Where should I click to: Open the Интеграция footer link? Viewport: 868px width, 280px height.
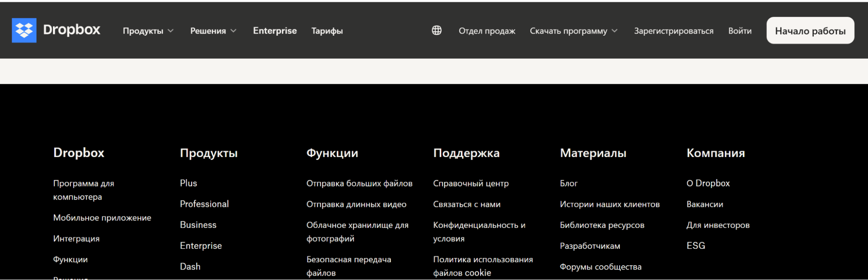coord(76,239)
